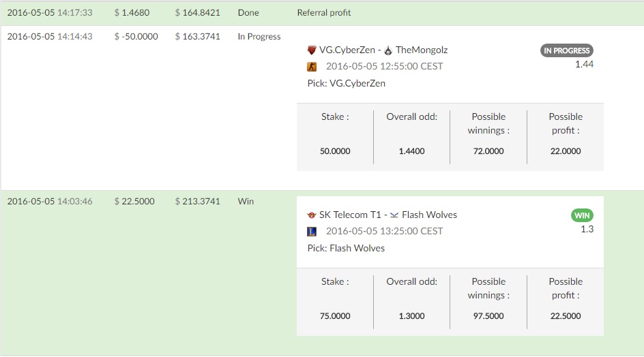Click the Pick: VG.CyberZen text
Screen dimensions: 644x357
[x=347, y=83]
